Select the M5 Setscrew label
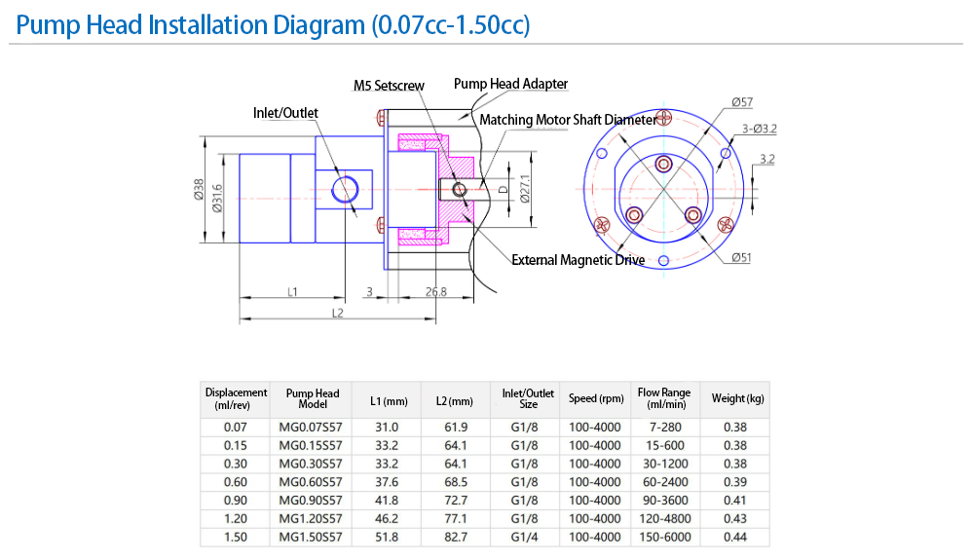 [x=389, y=86]
